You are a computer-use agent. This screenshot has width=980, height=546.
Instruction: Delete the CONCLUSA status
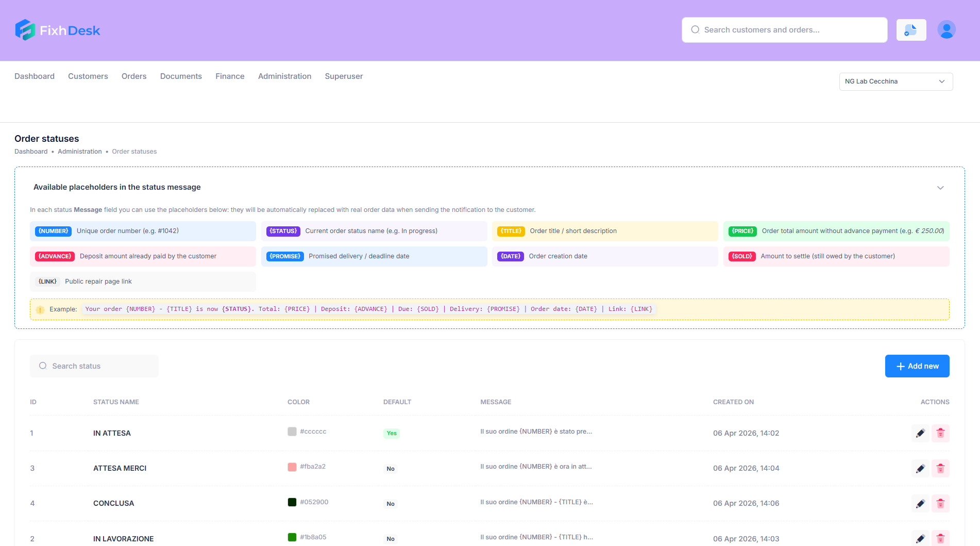pos(940,503)
